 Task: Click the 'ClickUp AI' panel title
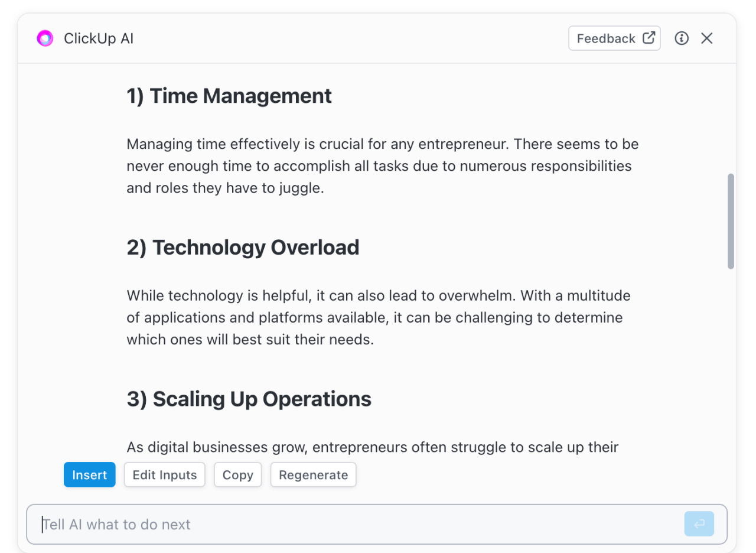[x=99, y=39]
